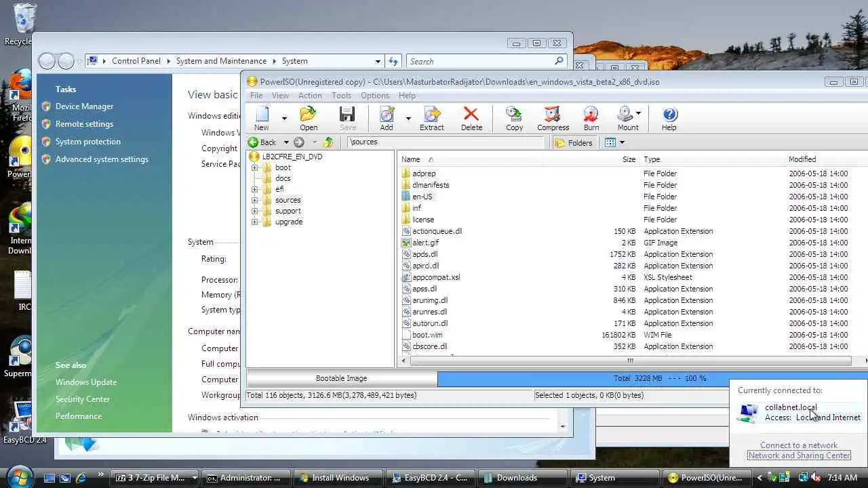Click the PowerISO path field showing \sources
868x488 pixels.
click(x=446, y=142)
